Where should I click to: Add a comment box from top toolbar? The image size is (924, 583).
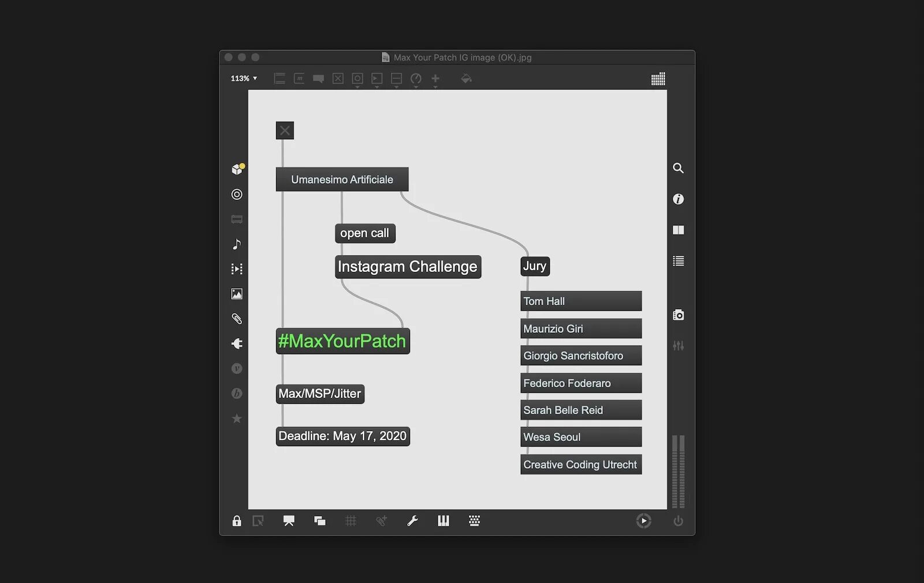(318, 79)
